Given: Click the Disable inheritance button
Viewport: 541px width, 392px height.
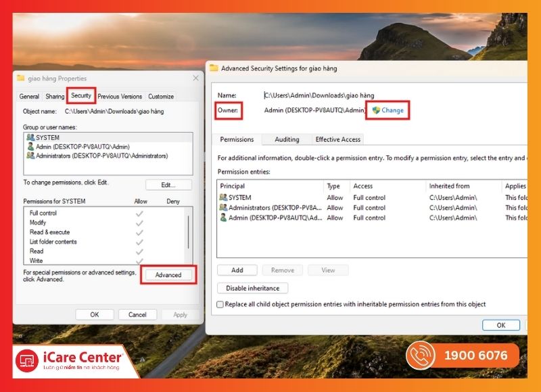Looking at the screenshot, I should click(253, 288).
